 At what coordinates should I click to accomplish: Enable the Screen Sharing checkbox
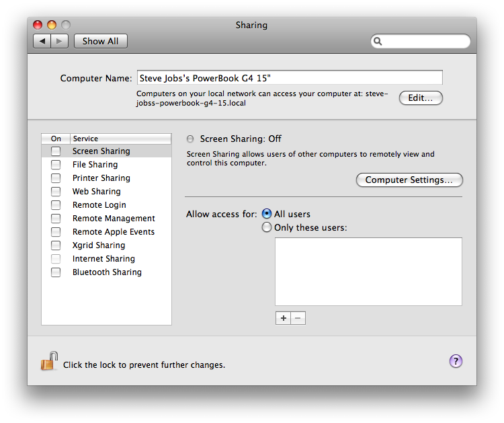click(56, 151)
